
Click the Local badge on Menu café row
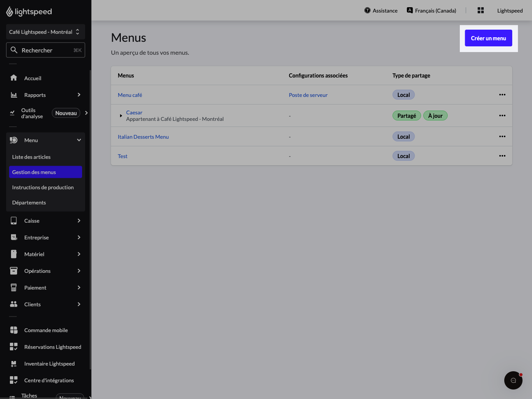[x=404, y=95]
